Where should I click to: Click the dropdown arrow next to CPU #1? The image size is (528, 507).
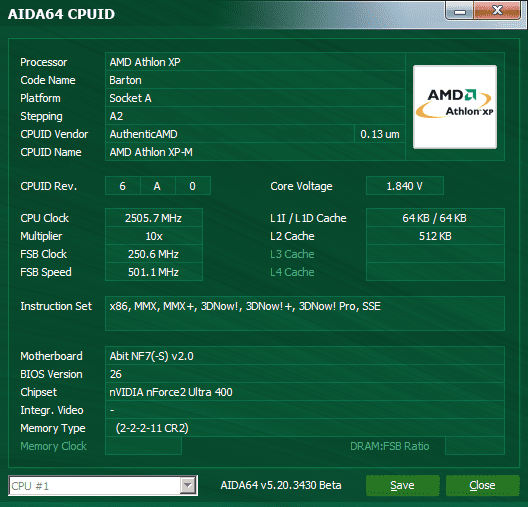click(x=188, y=485)
